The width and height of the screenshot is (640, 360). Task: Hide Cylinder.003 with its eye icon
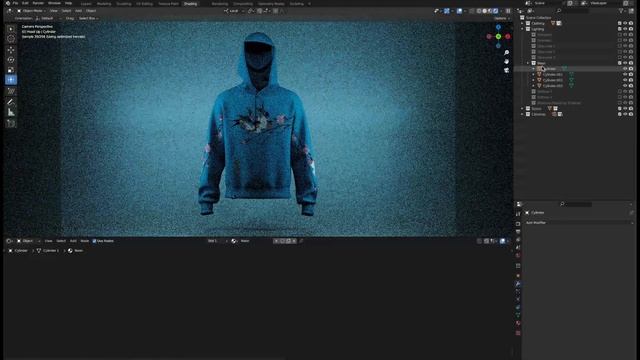pos(625,86)
